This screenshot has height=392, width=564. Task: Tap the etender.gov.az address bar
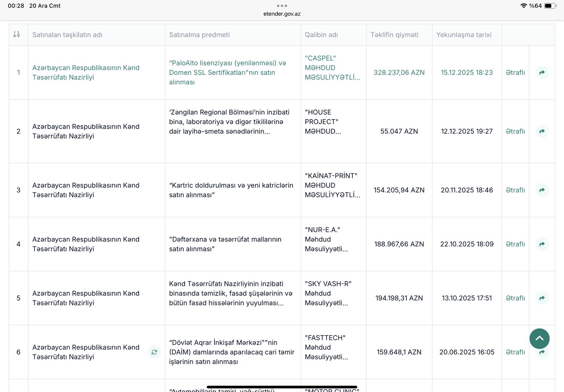click(282, 14)
